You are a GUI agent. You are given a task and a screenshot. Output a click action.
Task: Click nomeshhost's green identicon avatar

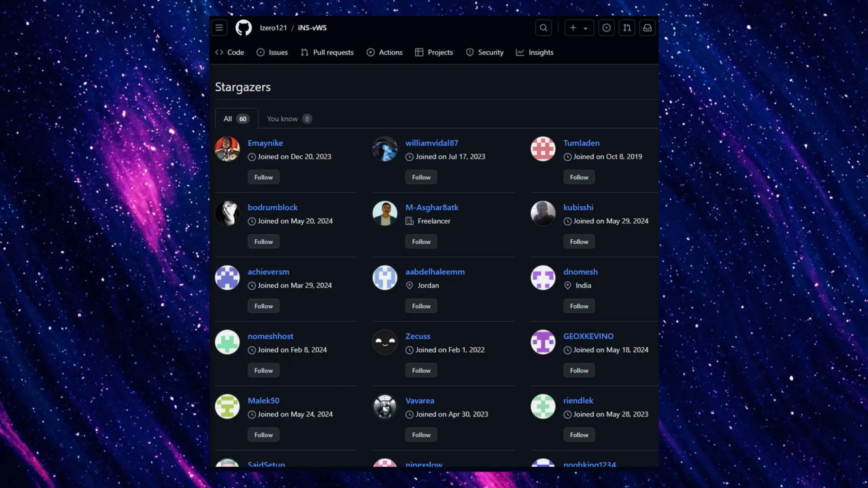(227, 342)
